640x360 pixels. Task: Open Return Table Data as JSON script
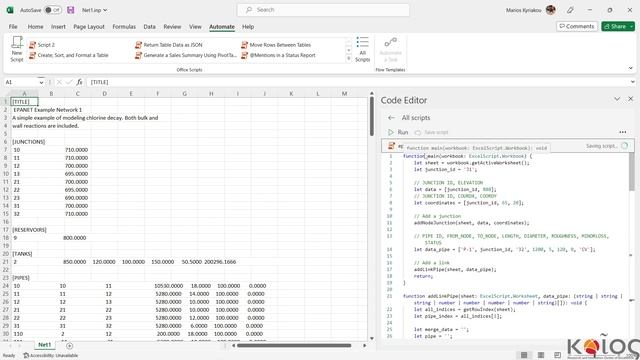(x=169, y=45)
